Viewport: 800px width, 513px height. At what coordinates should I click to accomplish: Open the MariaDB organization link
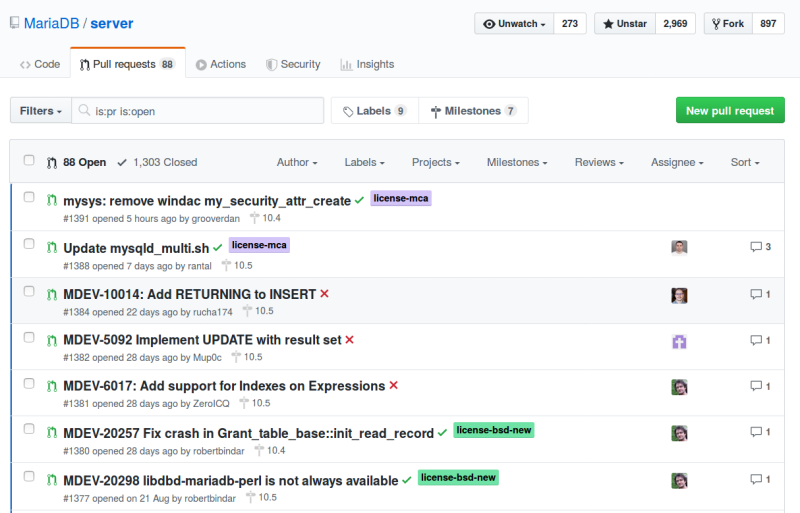point(52,23)
